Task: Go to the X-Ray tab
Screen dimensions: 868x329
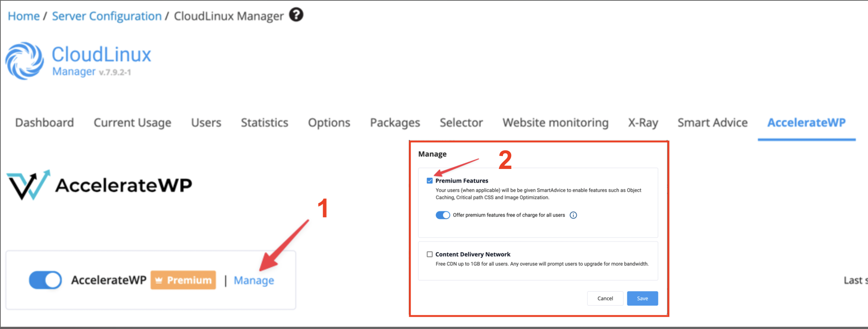Action: 643,123
